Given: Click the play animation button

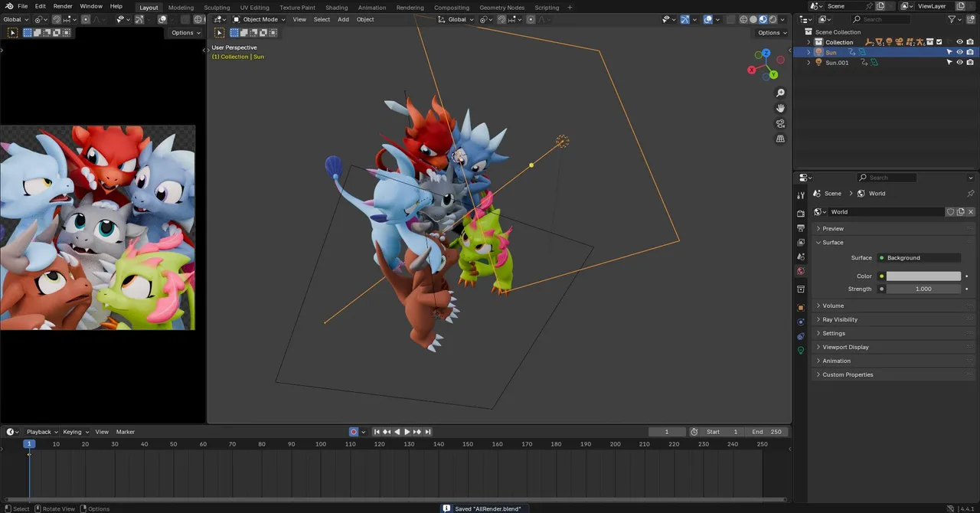Looking at the screenshot, I should 407,432.
